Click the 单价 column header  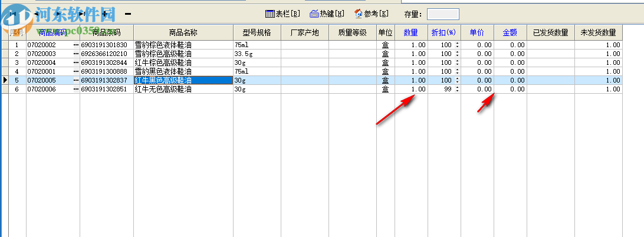click(477, 33)
